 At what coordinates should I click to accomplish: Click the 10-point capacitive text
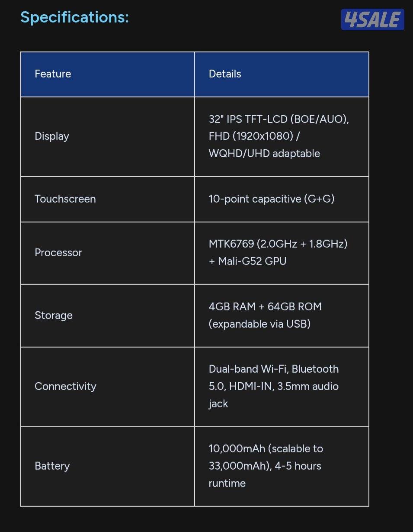coord(271,199)
